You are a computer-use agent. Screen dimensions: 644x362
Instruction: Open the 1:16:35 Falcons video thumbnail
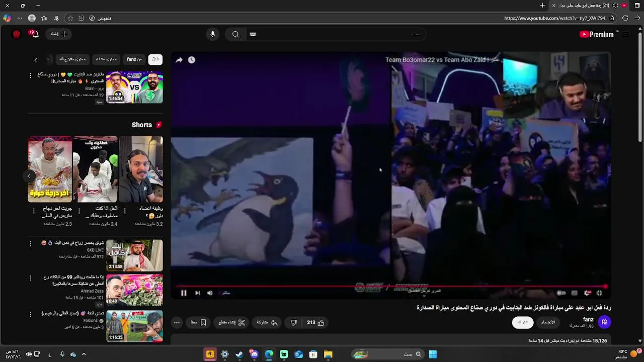[134, 326]
